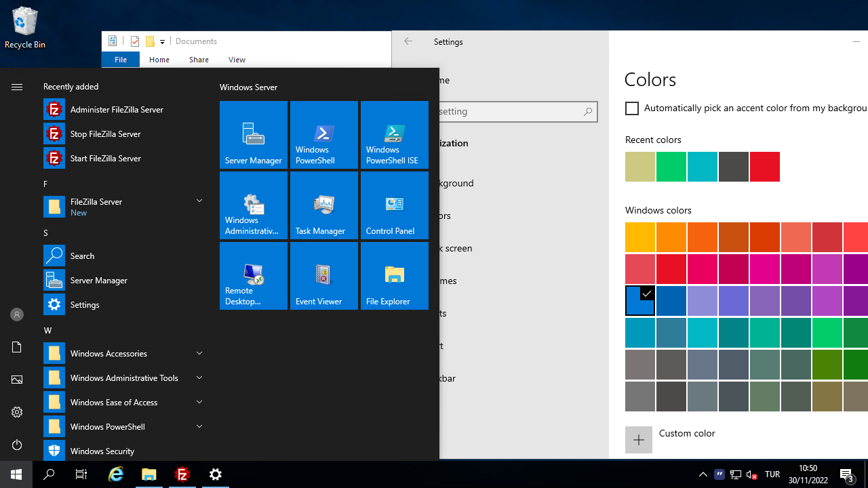Open the Event Viewer tile
This screenshot has width=868, height=488.
(324, 276)
